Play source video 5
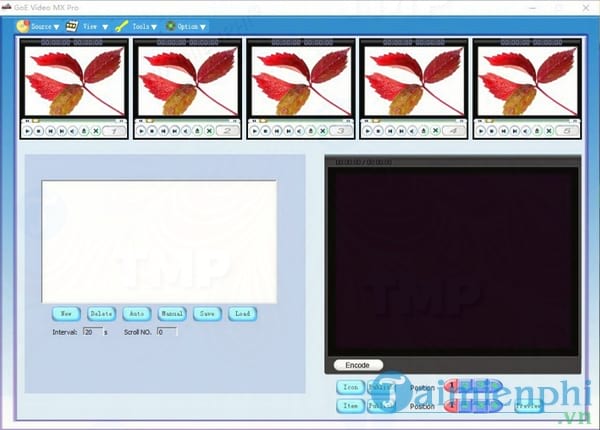 tap(481, 131)
